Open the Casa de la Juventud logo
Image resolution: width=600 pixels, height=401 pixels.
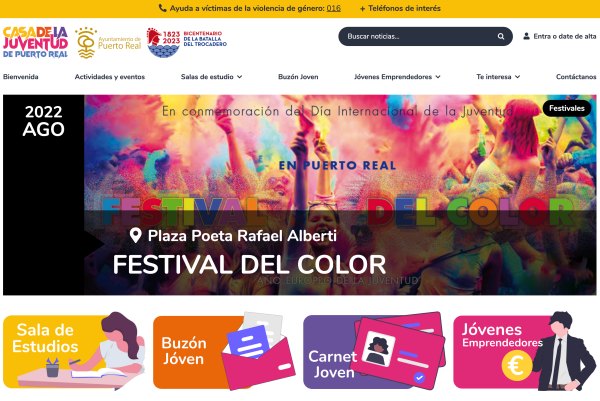point(35,42)
